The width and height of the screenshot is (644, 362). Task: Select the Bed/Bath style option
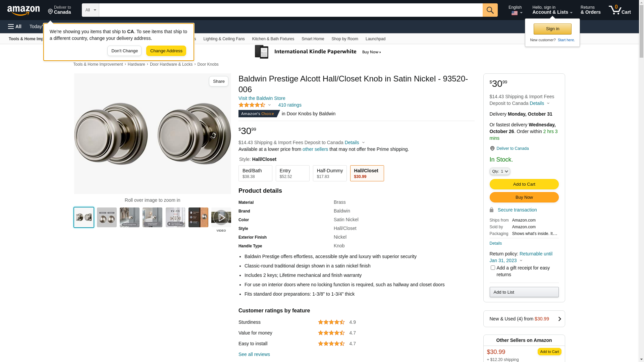(x=255, y=173)
